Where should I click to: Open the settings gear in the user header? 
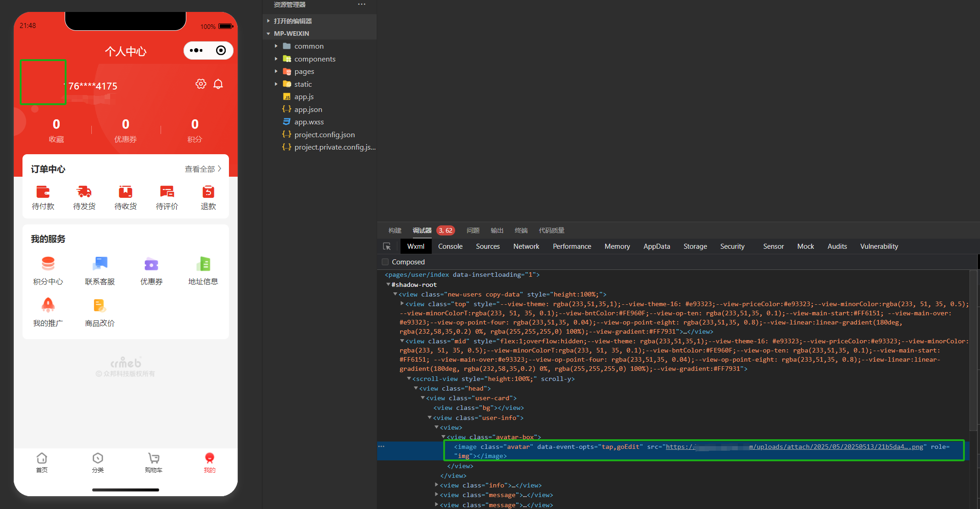tap(201, 84)
